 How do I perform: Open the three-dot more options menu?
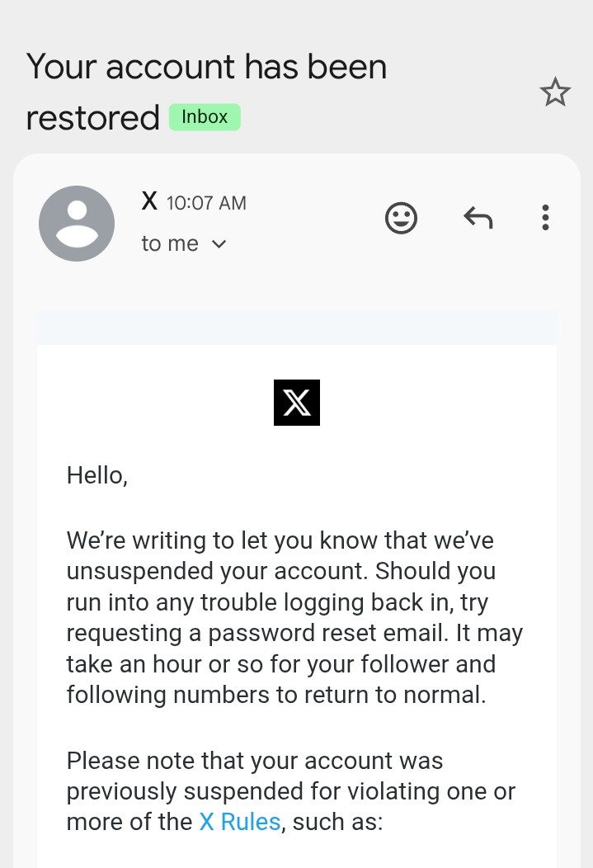[x=545, y=218]
